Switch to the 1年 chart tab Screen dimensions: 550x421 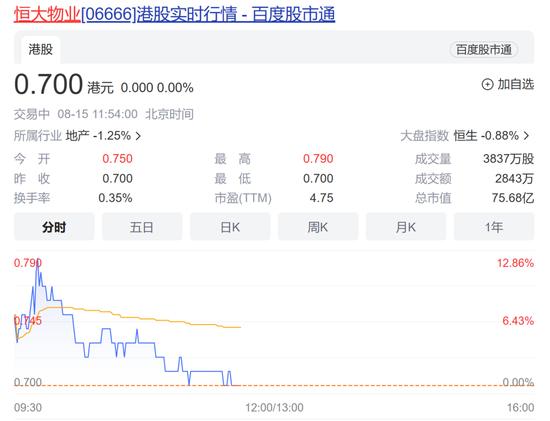(494, 227)
